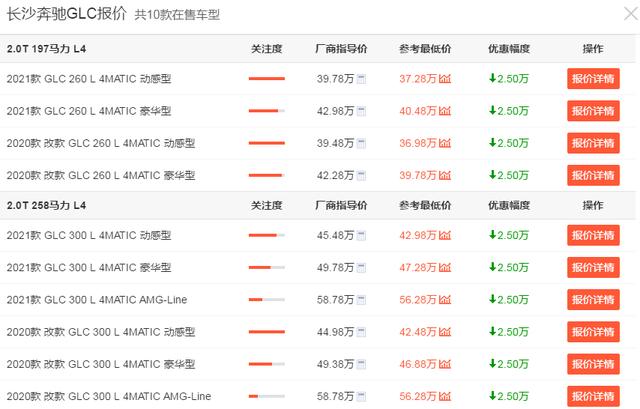
Task: Show trend chart for 2020款 改款 GLC 300 L AMG-Line
Action: 445,396
